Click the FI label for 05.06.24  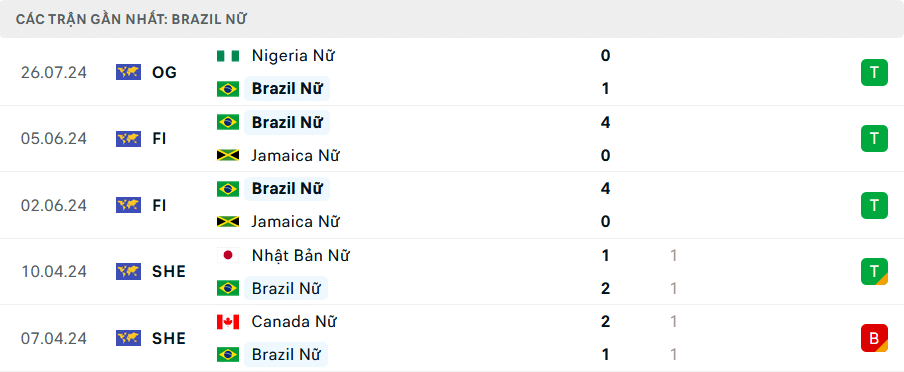159,138
